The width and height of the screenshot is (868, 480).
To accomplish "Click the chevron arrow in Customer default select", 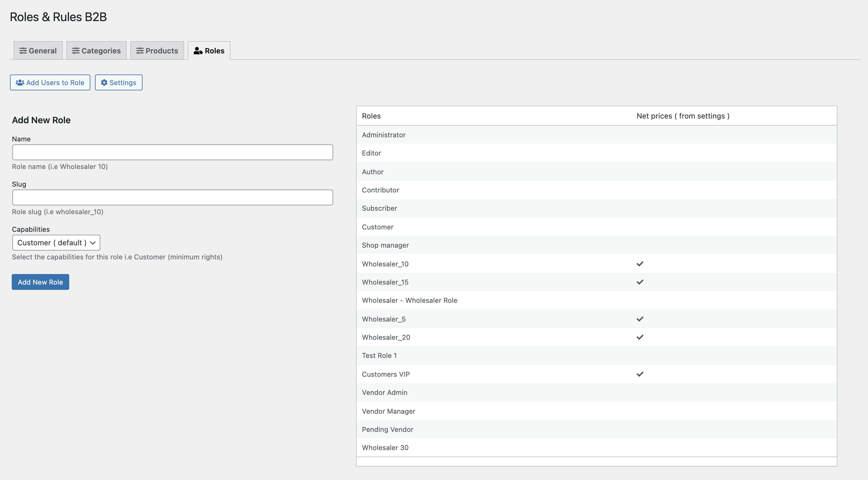I will 93,243.
